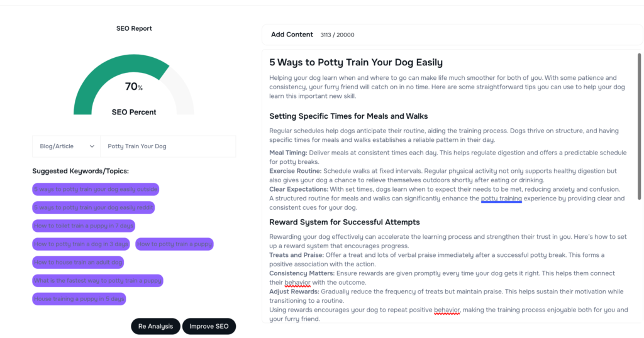Click the Improve SEO button

click(209, 326)
